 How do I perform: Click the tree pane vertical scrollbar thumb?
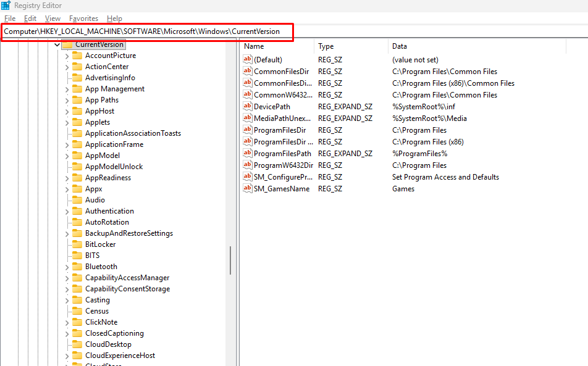point(230,260)
